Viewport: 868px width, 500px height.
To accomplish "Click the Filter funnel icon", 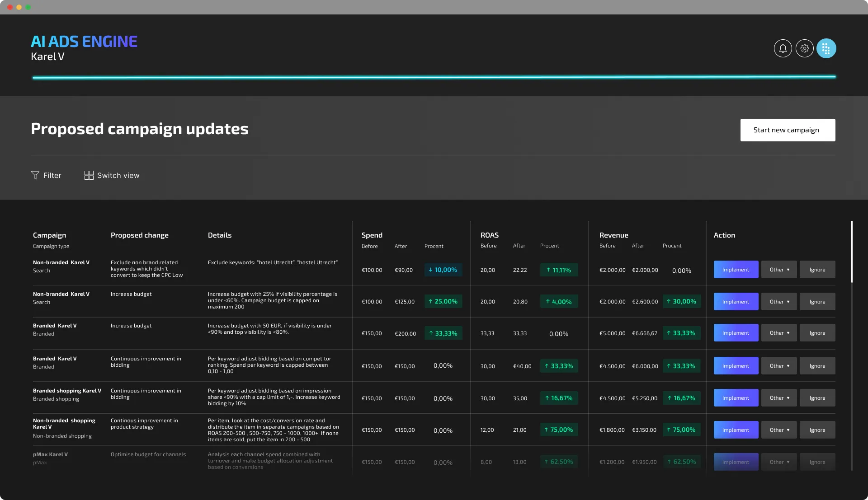I will (x=35, y=175).
